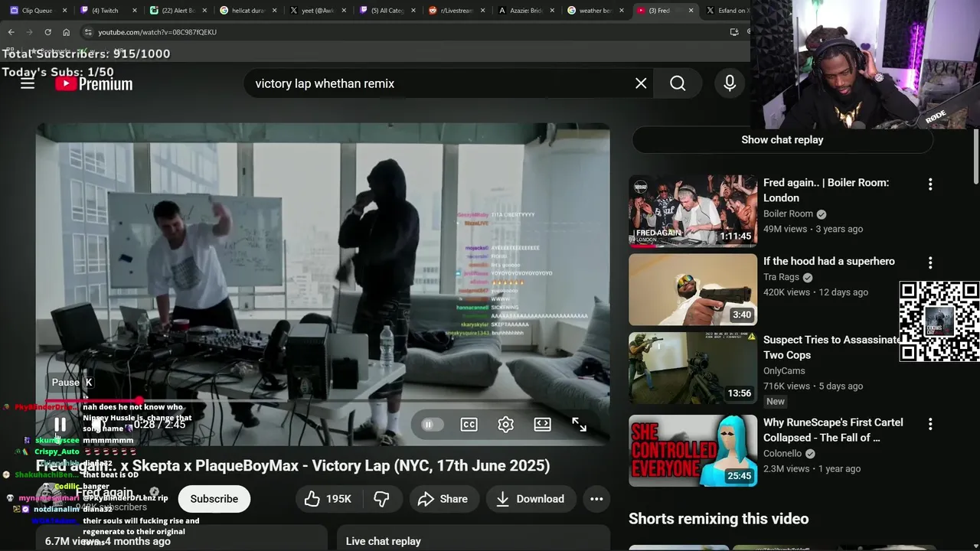
Task: Click the YouTube Premium logo
Action: pyautogui.click(x=94, y=83)
